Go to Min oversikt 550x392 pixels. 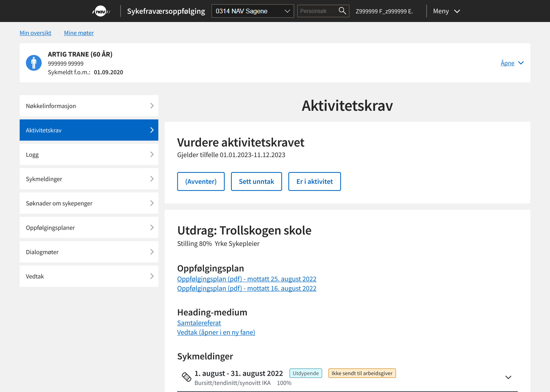[x=35, y=33]
